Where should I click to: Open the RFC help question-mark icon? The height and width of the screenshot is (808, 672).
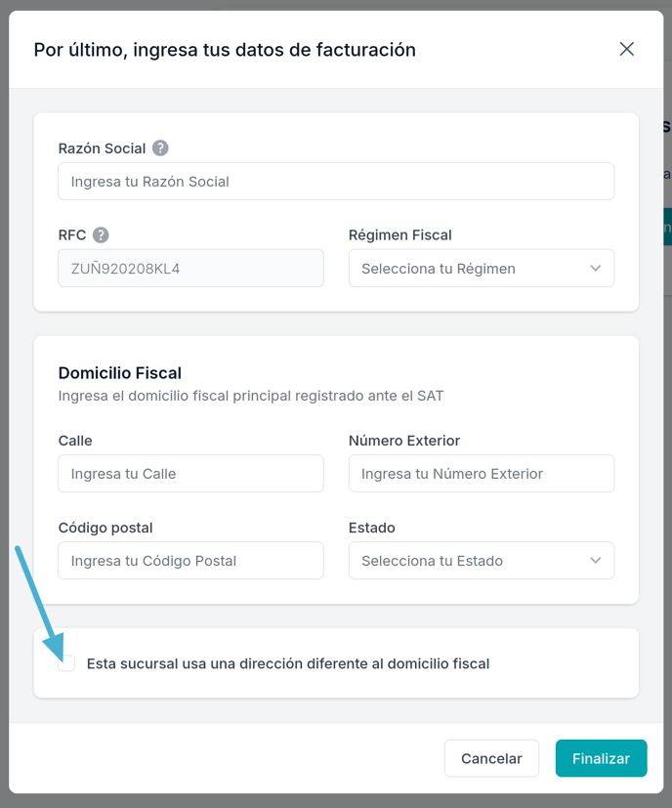(x=101, y=235)
